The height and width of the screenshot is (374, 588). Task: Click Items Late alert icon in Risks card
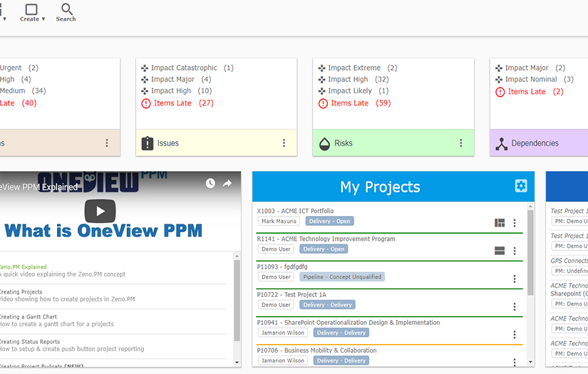(x=323, y=103)
